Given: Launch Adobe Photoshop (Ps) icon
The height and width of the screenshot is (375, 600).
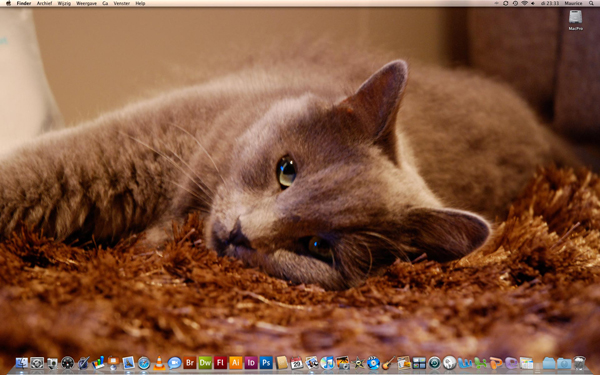Looking at the screenshot, I should click(266, 362).
